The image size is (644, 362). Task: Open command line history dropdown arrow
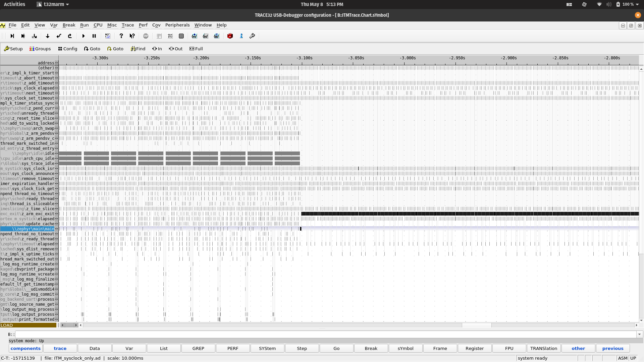tap(639, 335)
